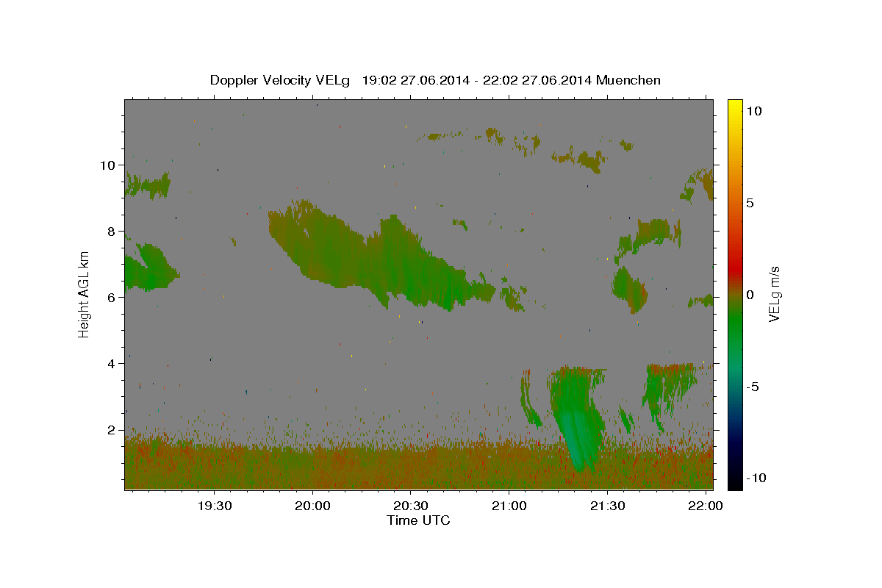Select height label 4 on y-axis
882x588 pixels.
point(112,364)
